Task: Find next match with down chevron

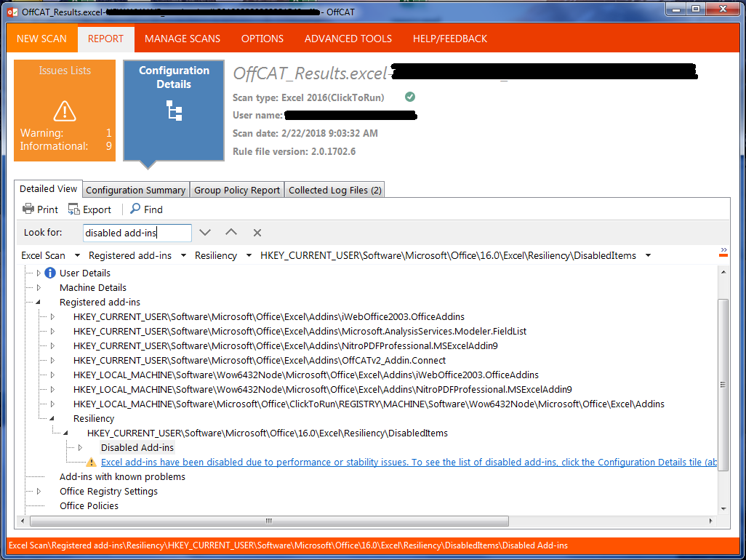Action: point(205,233)
